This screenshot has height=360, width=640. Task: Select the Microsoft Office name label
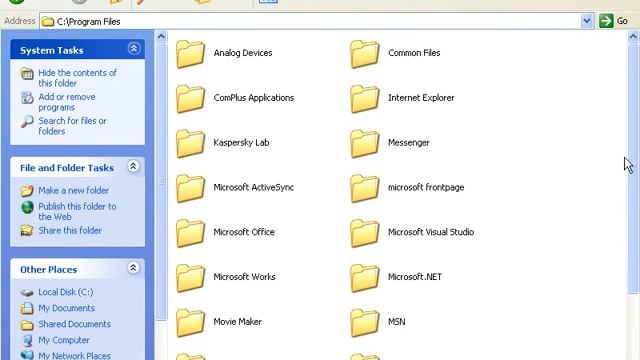point(244,232)
